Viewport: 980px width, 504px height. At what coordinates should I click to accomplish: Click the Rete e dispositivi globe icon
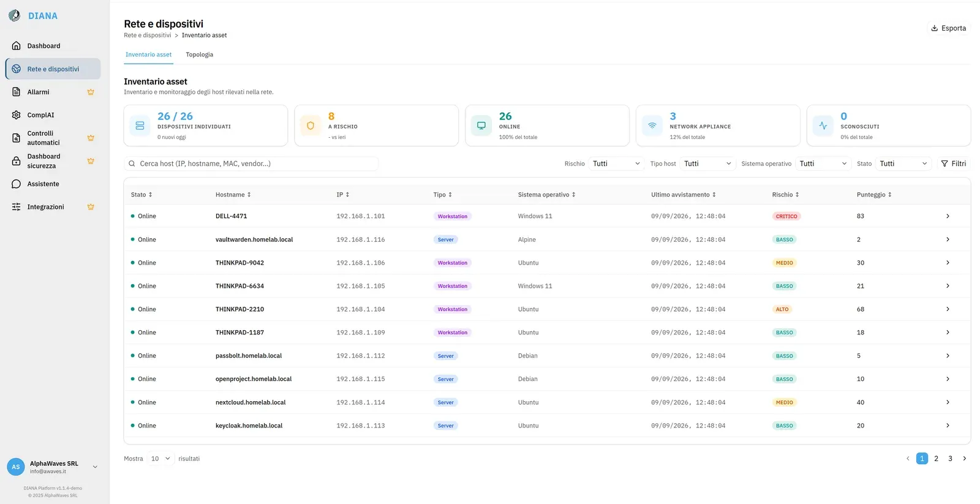click(16, 69)
